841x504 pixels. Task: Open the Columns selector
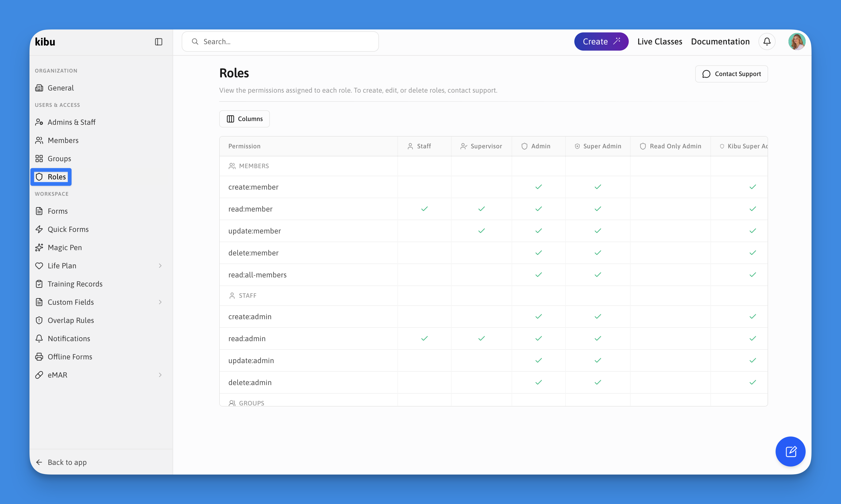[244, 119]
